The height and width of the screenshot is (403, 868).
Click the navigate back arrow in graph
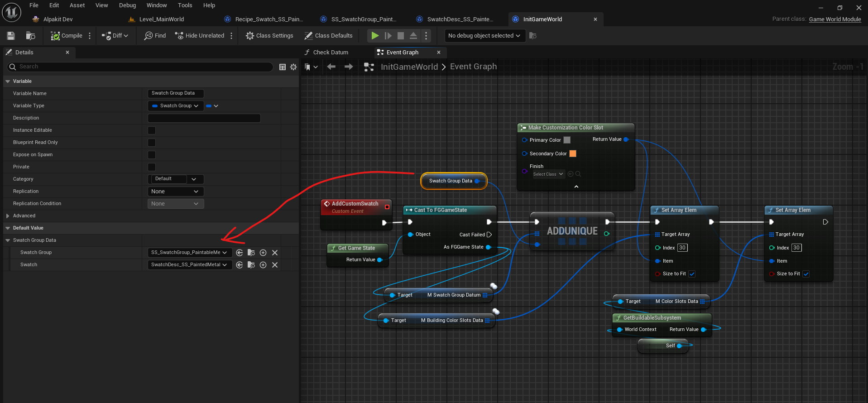coord(331,67)
